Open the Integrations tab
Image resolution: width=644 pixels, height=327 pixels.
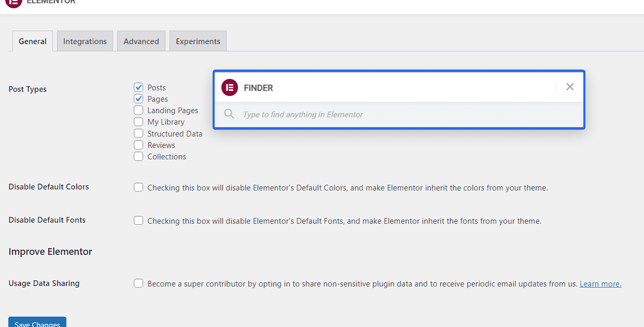tap(85, 41)
